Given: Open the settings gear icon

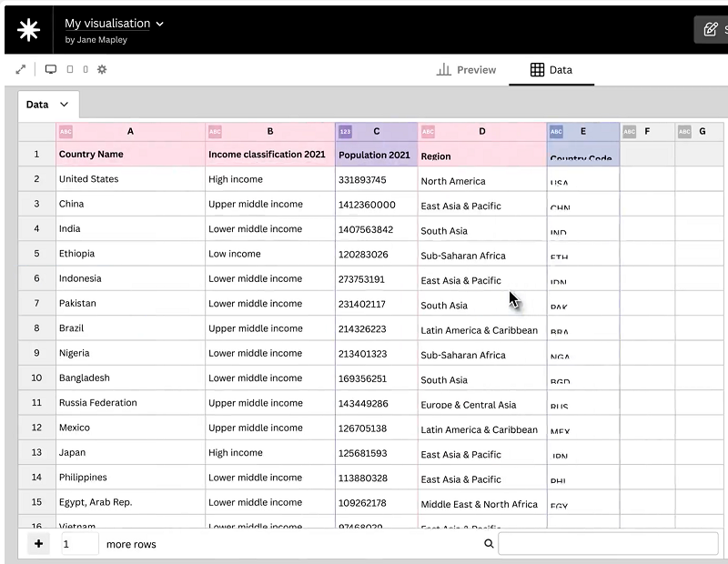Looking at the screenshot, I should pyautogui.click(x=102, y=69).
